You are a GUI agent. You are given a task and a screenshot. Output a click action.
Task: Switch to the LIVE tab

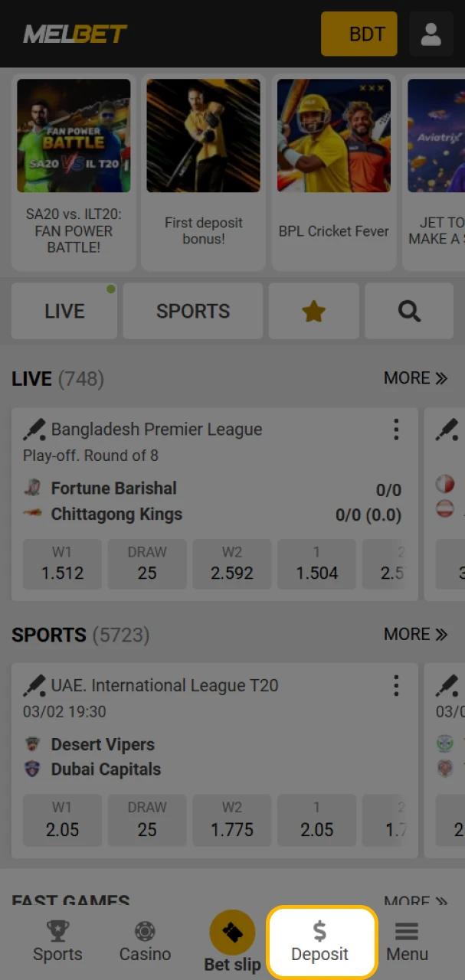[x=64, y=311]
